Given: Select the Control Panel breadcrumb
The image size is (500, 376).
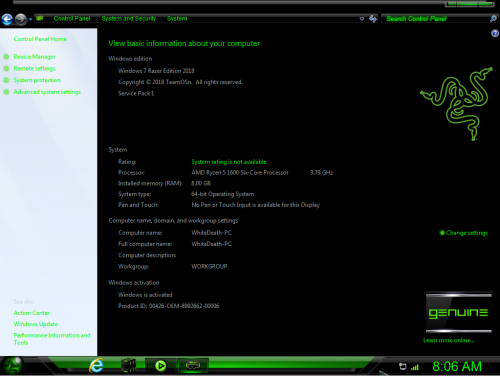Looking at the screenshot, I should click(x=72, y=19).
